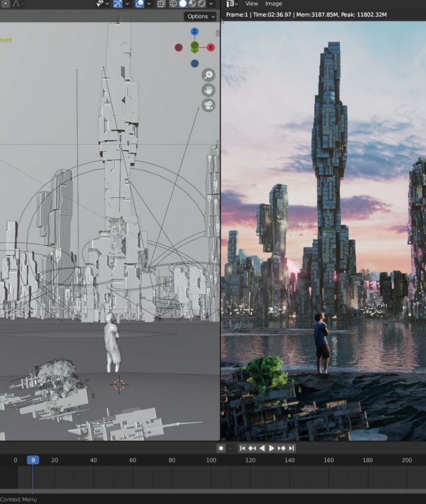Screen dimensions: 426x504
Task: Jump to the last frame of playback
Action: pyautogui.click(x=291, y=448)
